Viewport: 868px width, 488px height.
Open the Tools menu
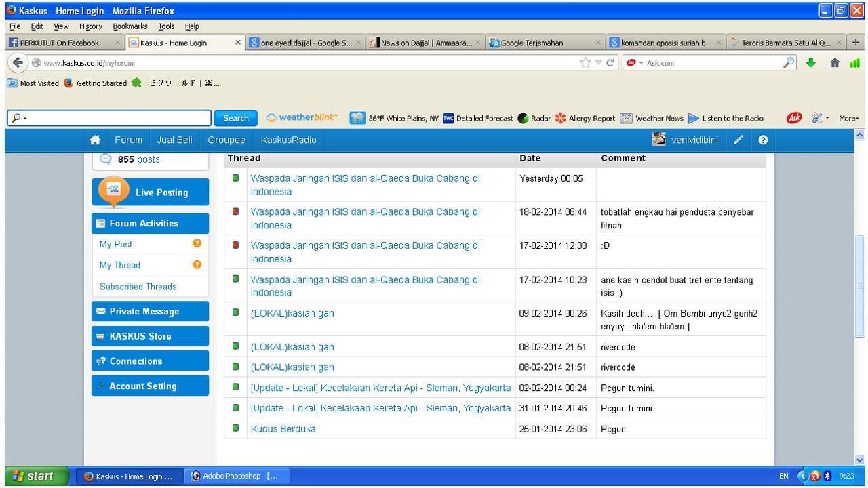coord(166,26)
